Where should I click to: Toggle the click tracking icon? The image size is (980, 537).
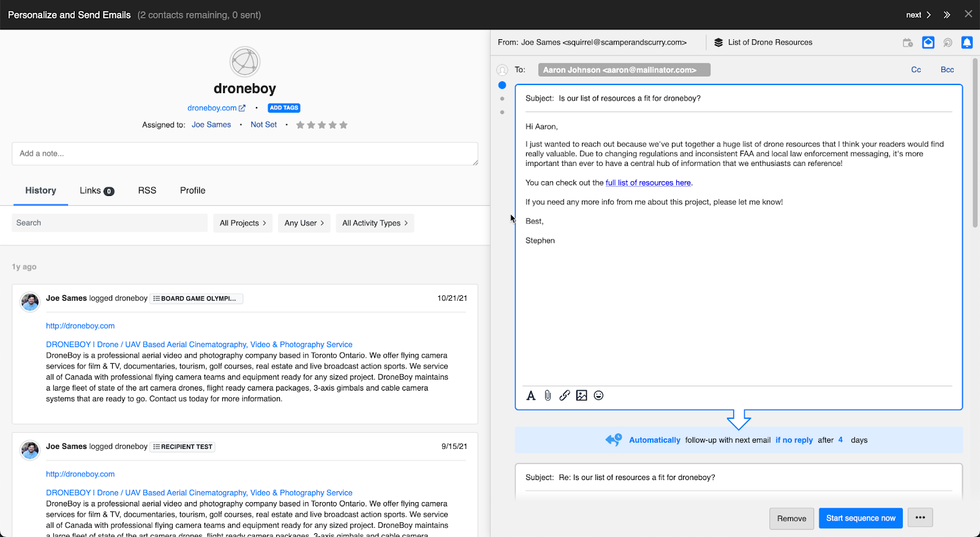click(x=948, y=42)
